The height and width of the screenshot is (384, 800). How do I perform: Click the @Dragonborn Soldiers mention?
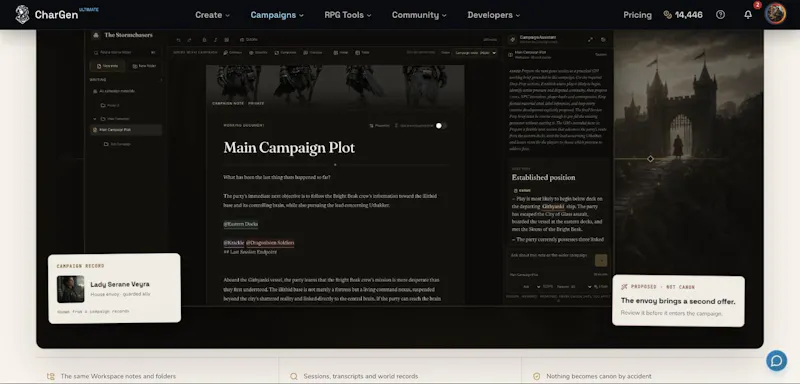[270, 243]
